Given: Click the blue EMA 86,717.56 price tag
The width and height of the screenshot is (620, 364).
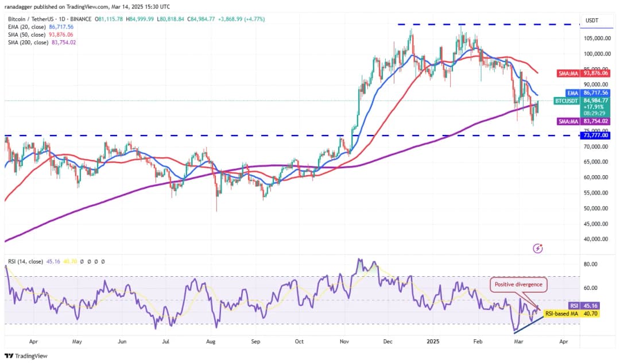Looking at the screenshot, I should pos(583,92).
